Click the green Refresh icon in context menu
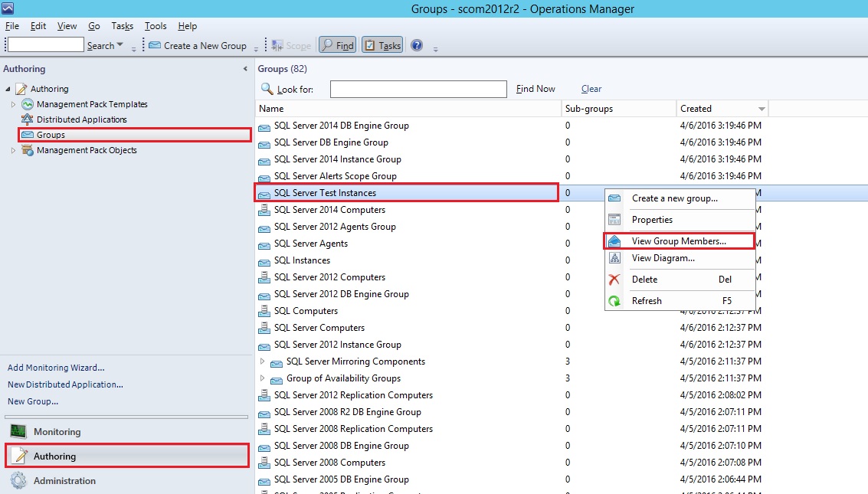 click(x=614, y=301)
